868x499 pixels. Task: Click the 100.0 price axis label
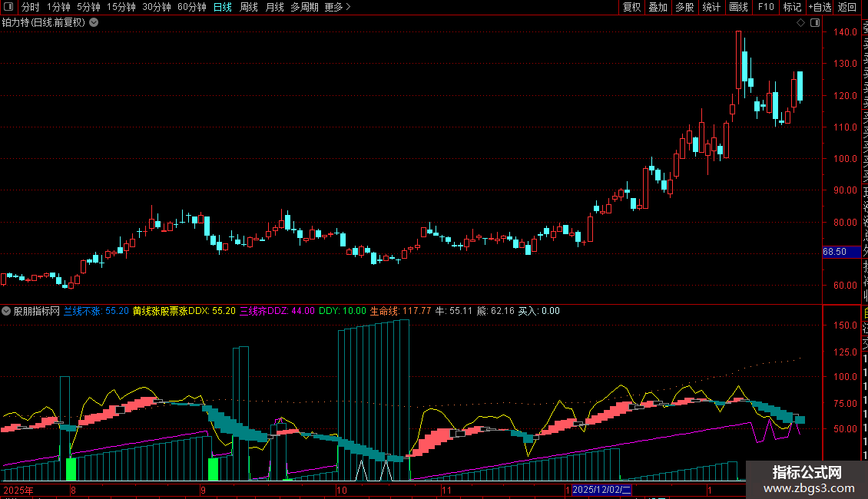point(845,159)
